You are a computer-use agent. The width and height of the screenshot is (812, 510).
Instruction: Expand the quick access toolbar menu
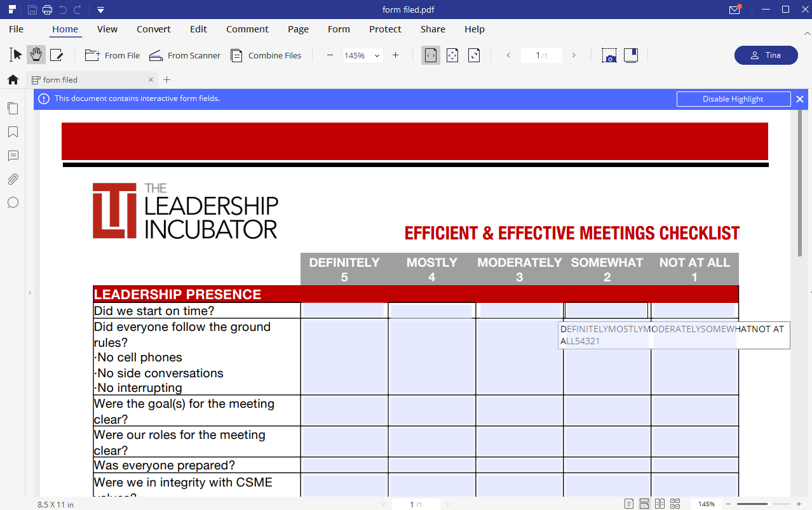point(100,10)
